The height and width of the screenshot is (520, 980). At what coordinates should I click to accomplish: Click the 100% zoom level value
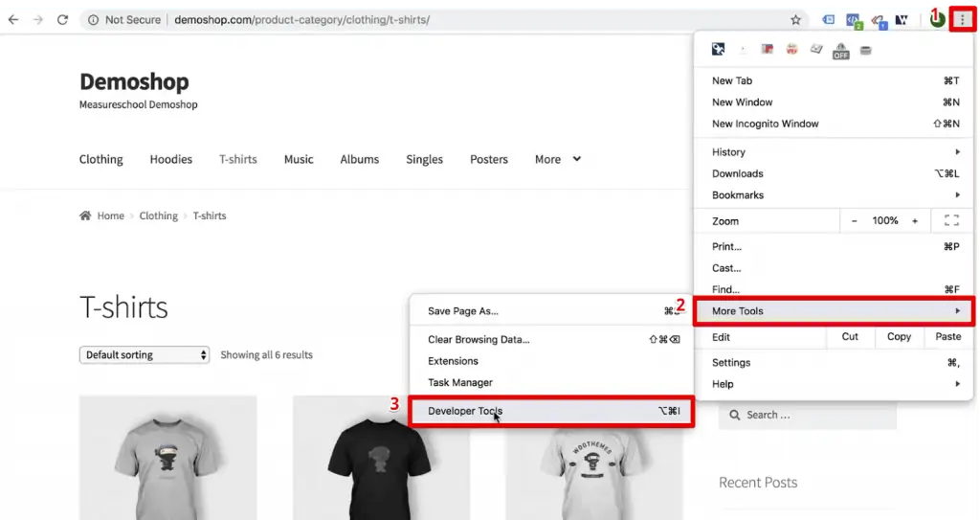point(885,221)
